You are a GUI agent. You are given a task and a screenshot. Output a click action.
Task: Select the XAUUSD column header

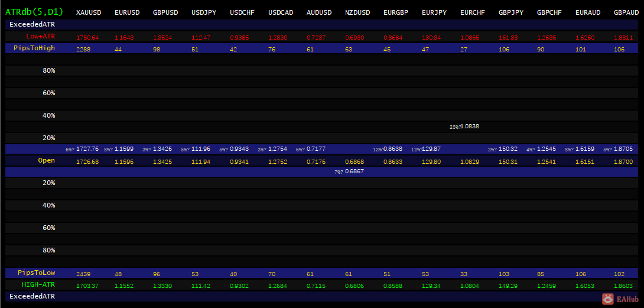click(x=89, y=13)
